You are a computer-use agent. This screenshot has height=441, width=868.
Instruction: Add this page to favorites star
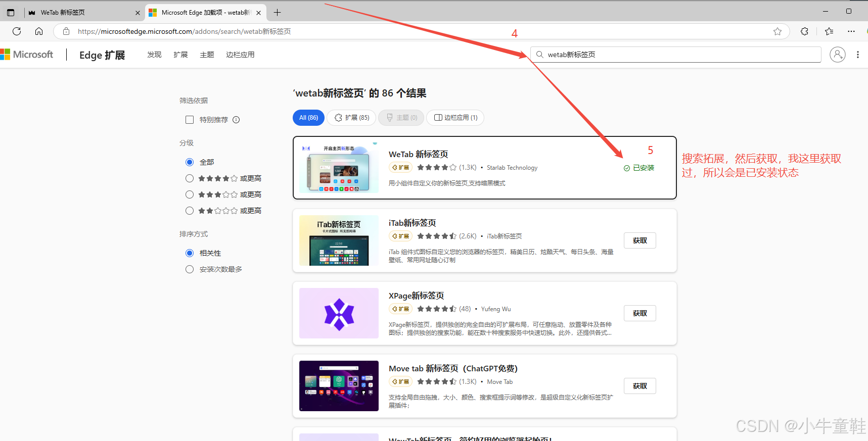778,31
